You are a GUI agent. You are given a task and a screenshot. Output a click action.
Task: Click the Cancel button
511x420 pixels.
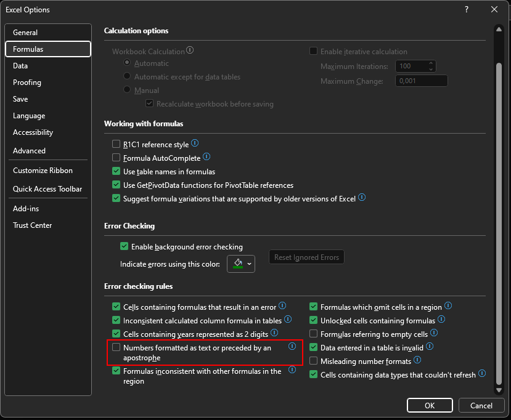[x=481, y=405]
